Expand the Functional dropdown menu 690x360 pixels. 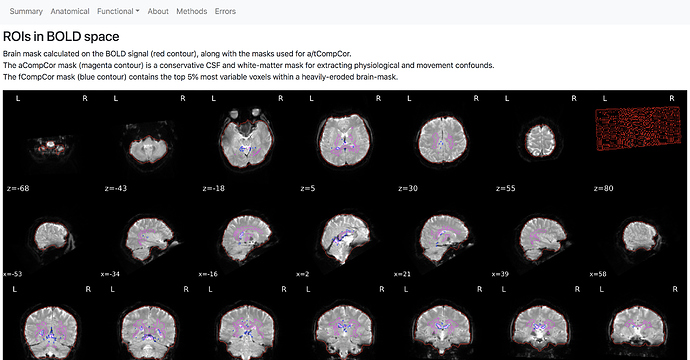(118, 11)
